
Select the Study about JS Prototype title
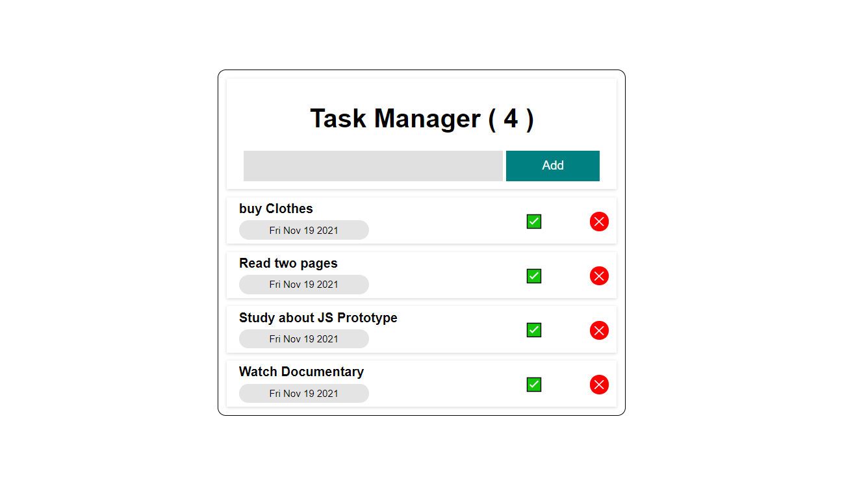pos(318,318)
